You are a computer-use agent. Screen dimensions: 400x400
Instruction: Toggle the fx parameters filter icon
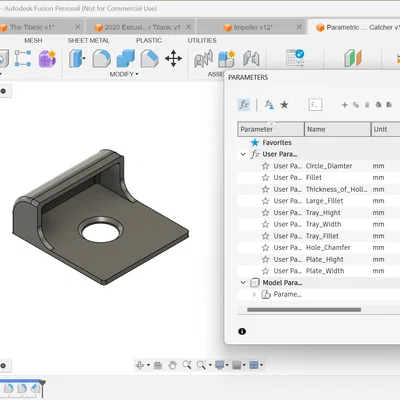244,105
